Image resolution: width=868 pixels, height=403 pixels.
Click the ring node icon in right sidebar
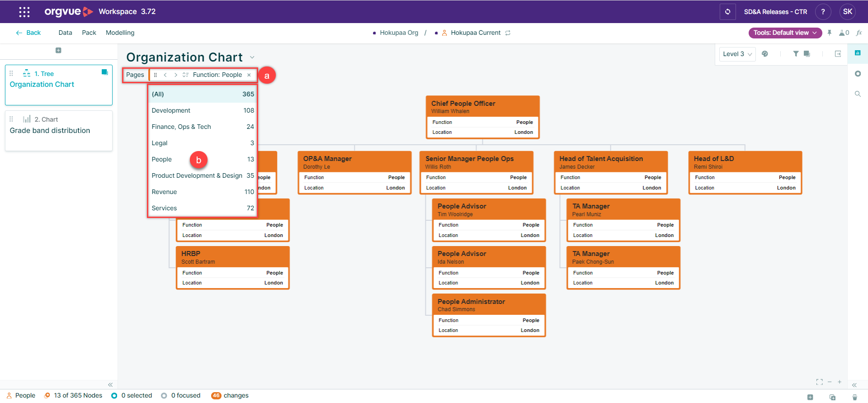[858, 74]
